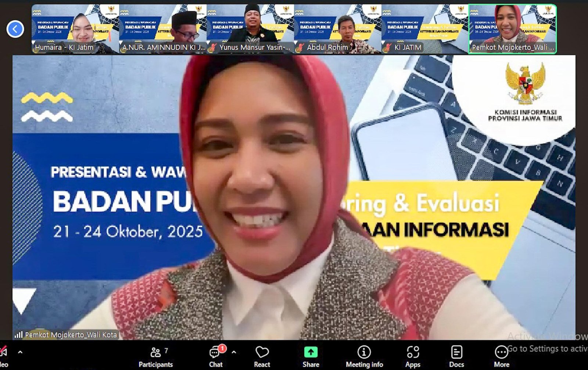Open the Chat panel

point(215,356)
